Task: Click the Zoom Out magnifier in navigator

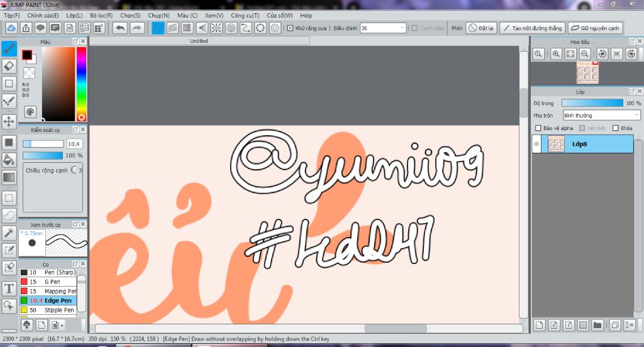Action: (586, 54)
